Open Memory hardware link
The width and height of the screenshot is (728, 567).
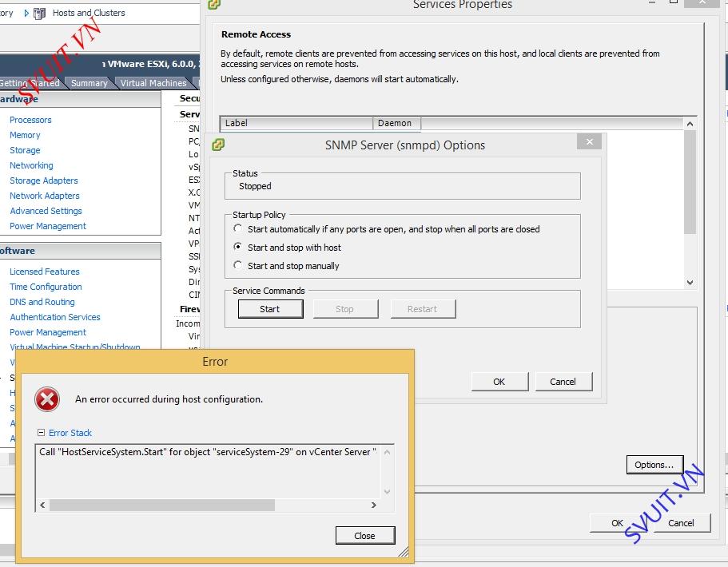click(x=25, y=135)
